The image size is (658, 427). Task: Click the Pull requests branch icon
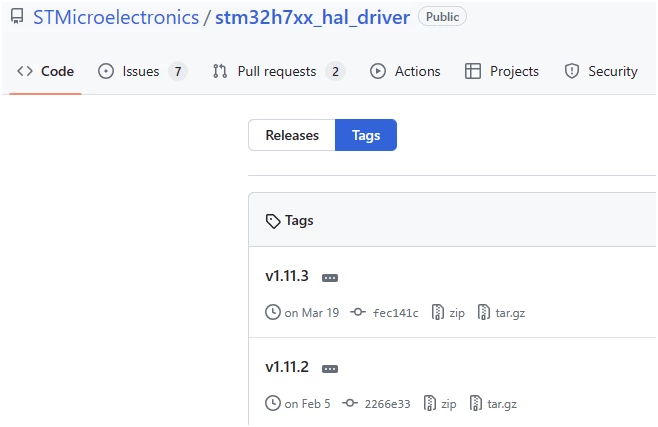point(220,71)
